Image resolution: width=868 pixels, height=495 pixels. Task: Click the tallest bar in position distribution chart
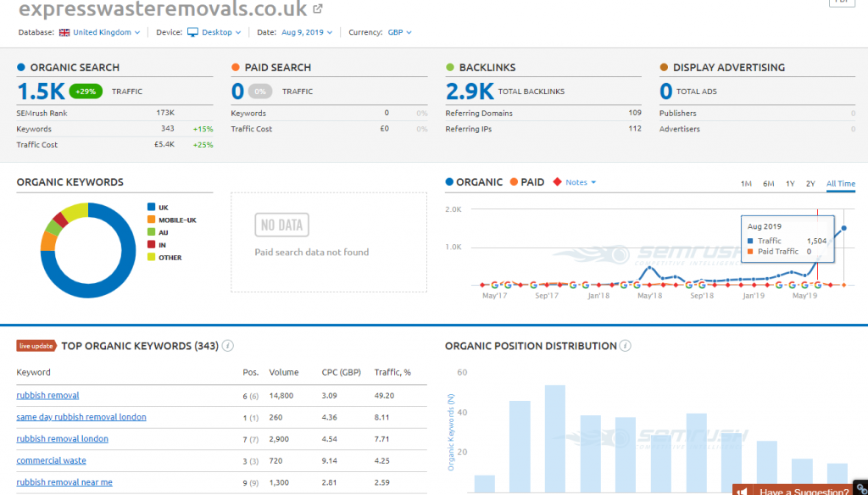tap(554, 438)
